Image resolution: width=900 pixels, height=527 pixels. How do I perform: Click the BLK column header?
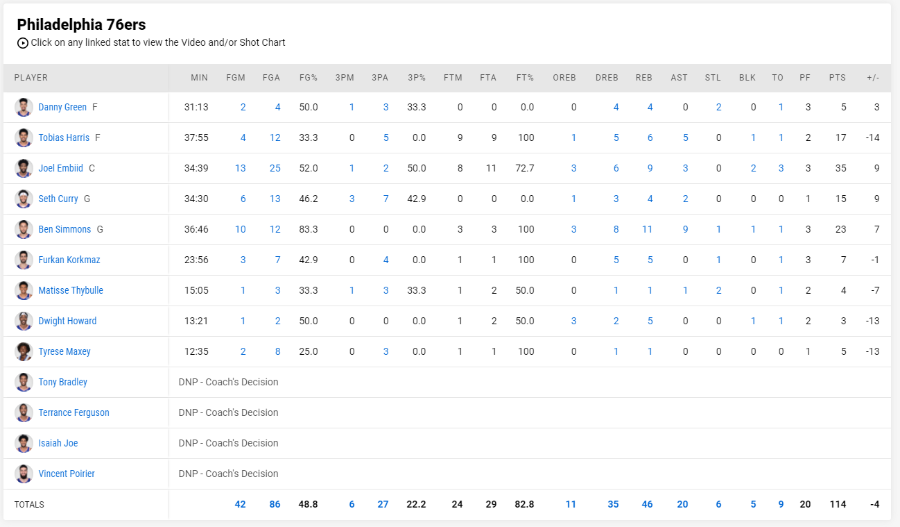point(747,78)
